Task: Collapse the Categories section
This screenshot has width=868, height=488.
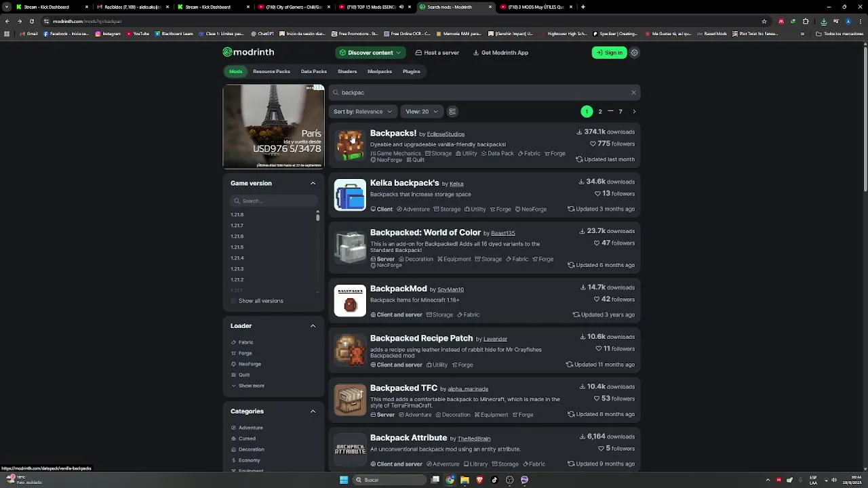Action: coord(313,411)
